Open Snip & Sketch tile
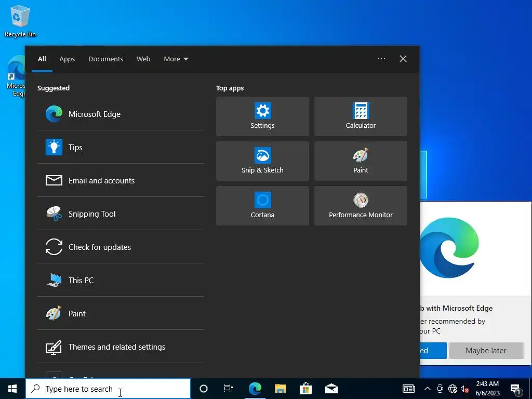The height and width of the screenshot is (399, 532). tap(262, 161)
